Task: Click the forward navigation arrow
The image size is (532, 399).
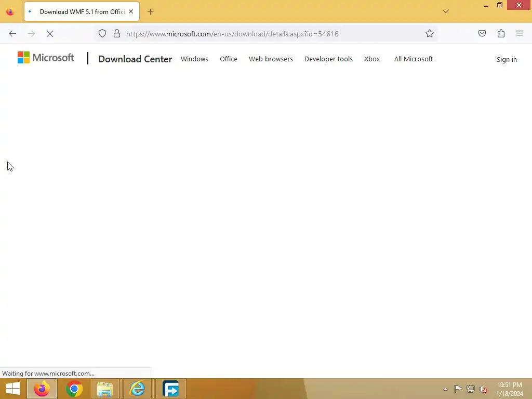Action: pyautogui.click(x=31, y=34)
